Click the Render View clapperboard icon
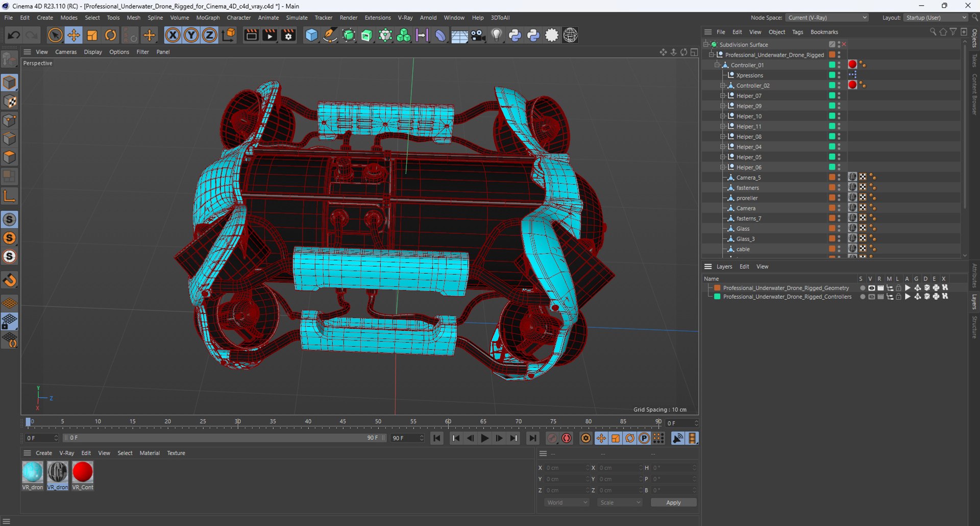This screenshot has height=526, width=980. tap(251, 35)
